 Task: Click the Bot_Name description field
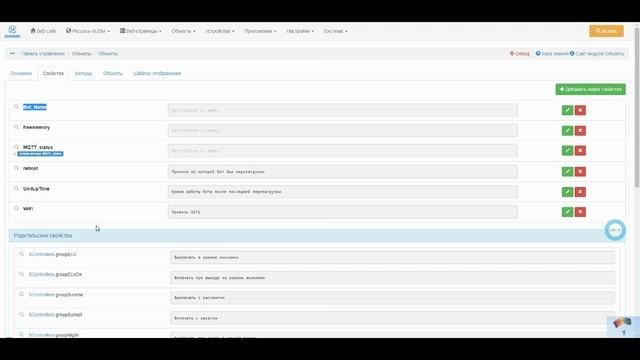click(343, 110)
